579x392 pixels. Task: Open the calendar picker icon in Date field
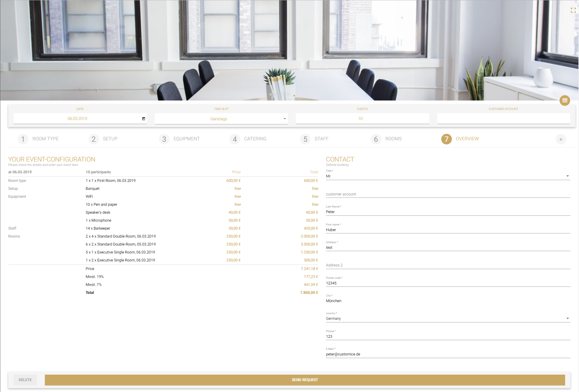click(144, 119)
